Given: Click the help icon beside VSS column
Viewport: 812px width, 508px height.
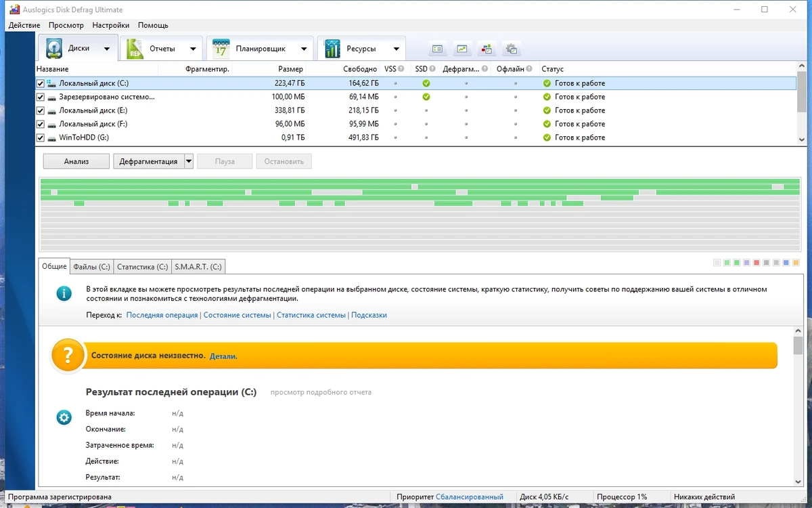Looking at the screenshot, I should [x=401, y=69].
